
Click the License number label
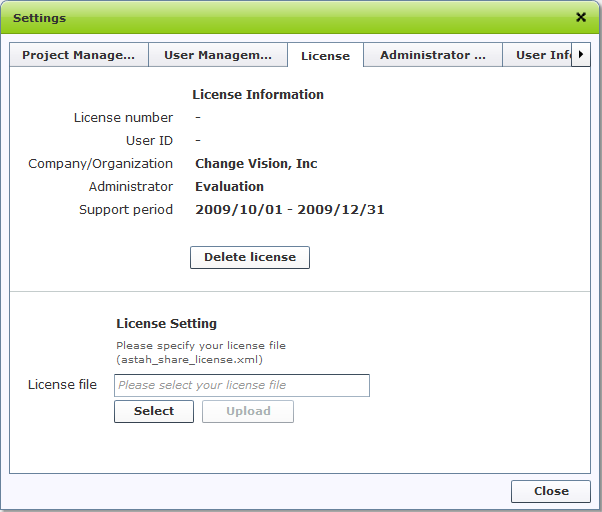[123, 117]
